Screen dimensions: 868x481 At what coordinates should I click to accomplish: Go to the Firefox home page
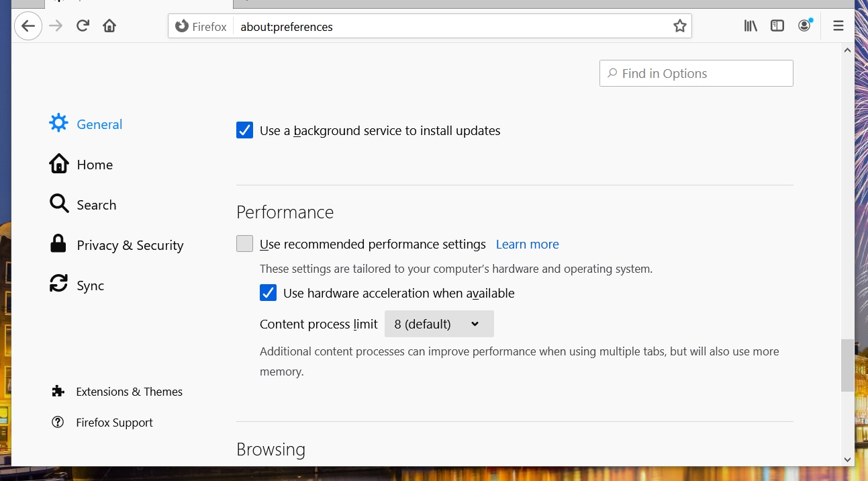[x=109, y=26]
